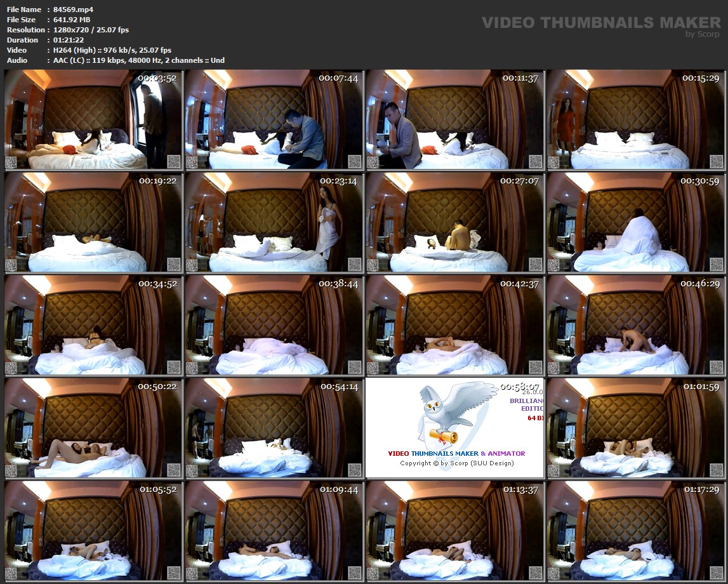Pick the 00:19:22 thumbnail
Viewport: 728px width, 584px height.
[93, 222]
